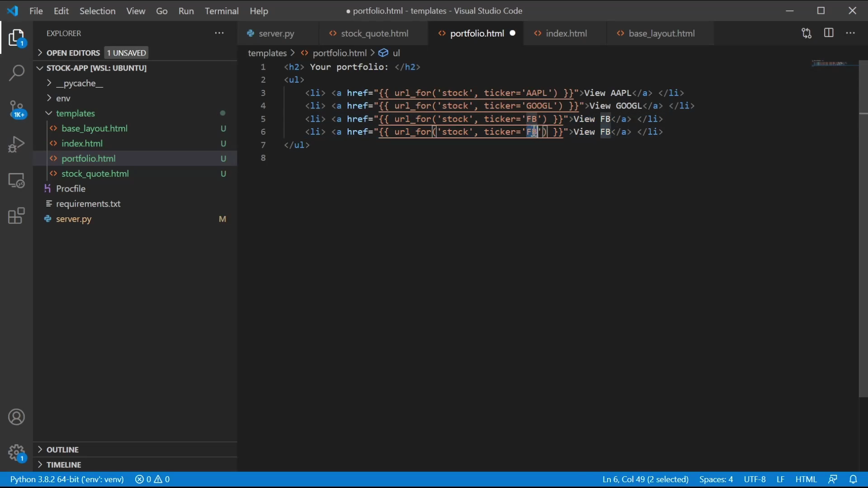Click the Accounts icon in activity bar
The height and width of the screenshot is (488, 868).
coord(16,417)
